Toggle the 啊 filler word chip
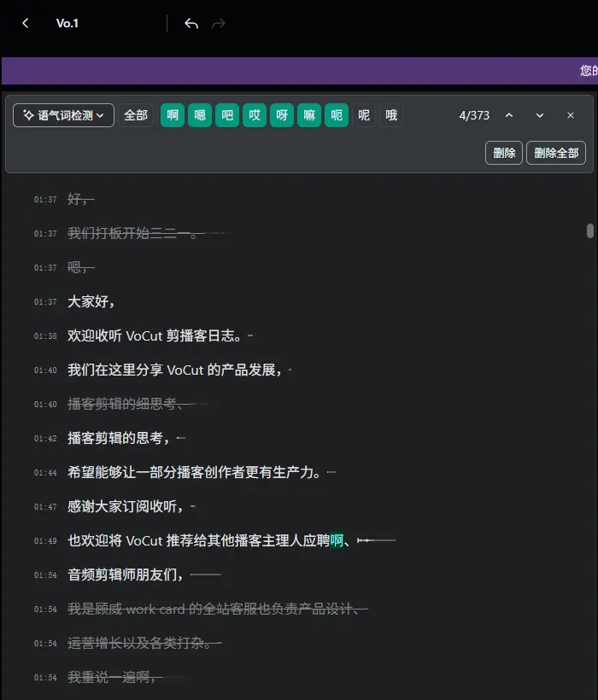This screenshot has height=700, width=598. click(x=173, y=115)
